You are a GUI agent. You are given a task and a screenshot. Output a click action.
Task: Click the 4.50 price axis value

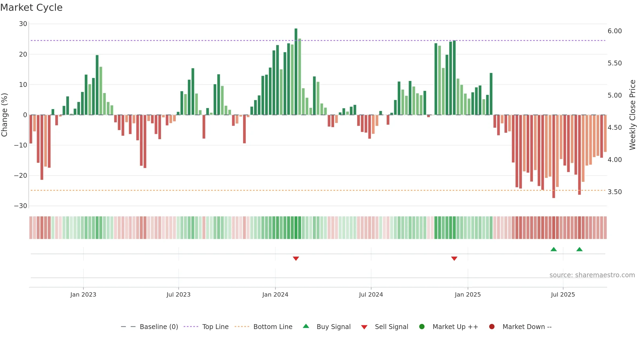615,128
